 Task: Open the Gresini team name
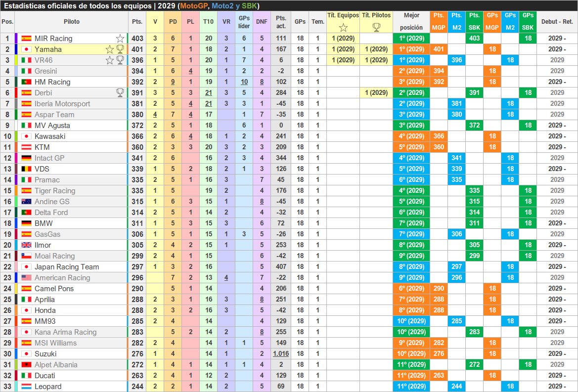pos(45,71)
